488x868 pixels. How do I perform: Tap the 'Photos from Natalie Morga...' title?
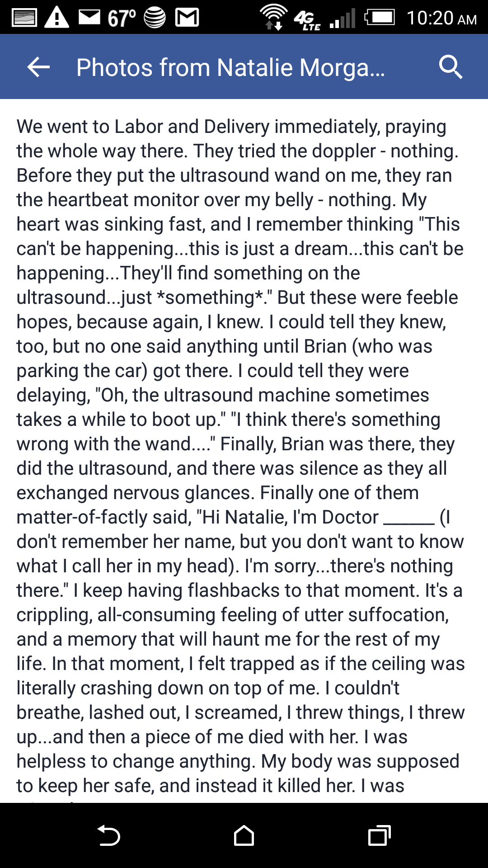click(230, 68)
